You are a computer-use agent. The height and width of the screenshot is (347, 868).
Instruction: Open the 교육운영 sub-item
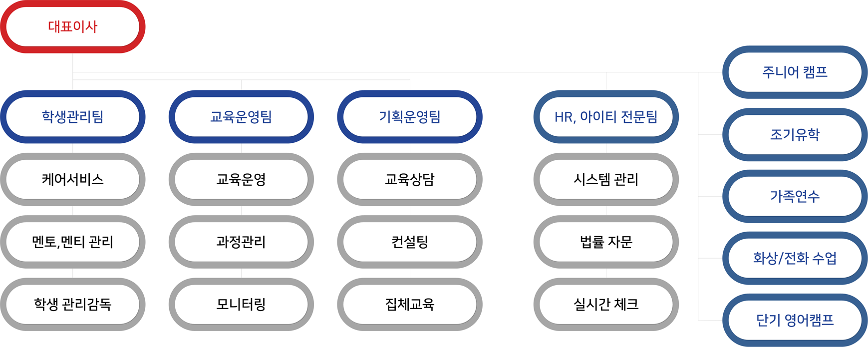point(241,179)
